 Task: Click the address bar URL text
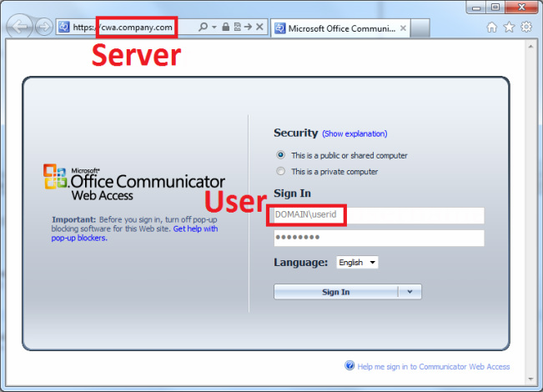[x=123, y=27]
